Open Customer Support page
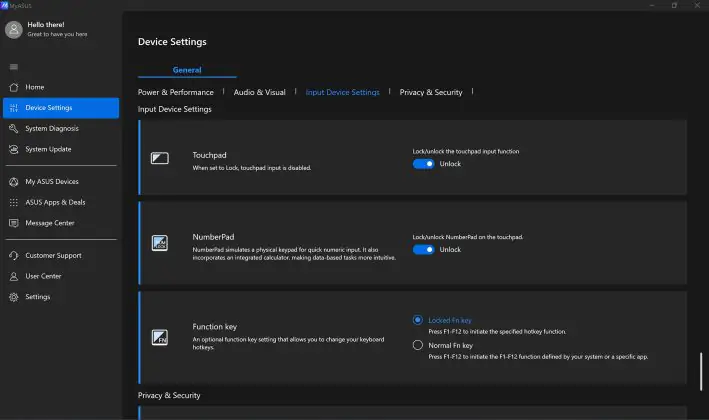709x420 pixels. coord(61,255)
